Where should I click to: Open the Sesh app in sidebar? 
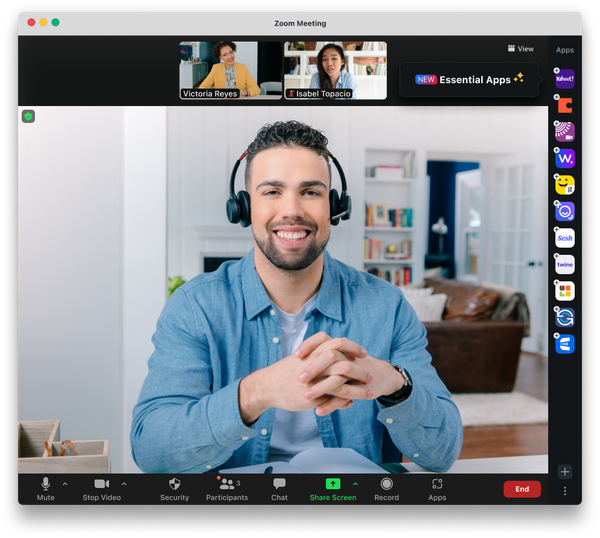point(565,238)
